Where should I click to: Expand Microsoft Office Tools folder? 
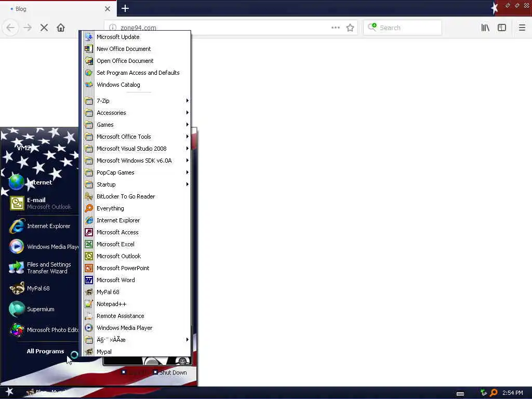tap(137, 137)
